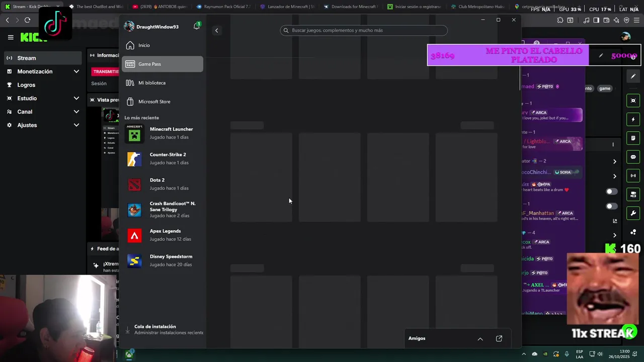The width and height of the screenshot is (644, 362).
Task: Toggle the lower switch in Kick panel
Action: point(611,206)
